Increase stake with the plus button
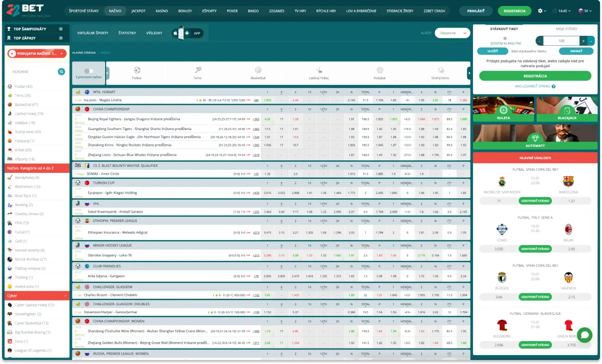 (x=583, y=41)
